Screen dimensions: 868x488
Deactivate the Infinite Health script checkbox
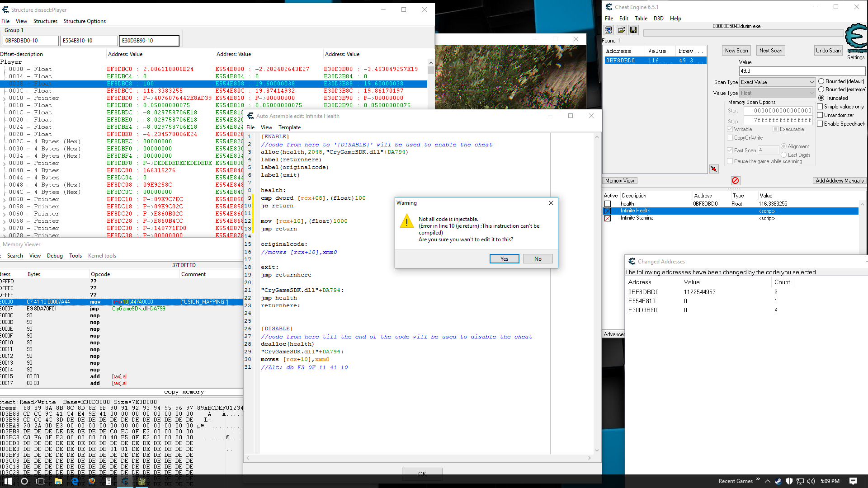coord(608,211)
